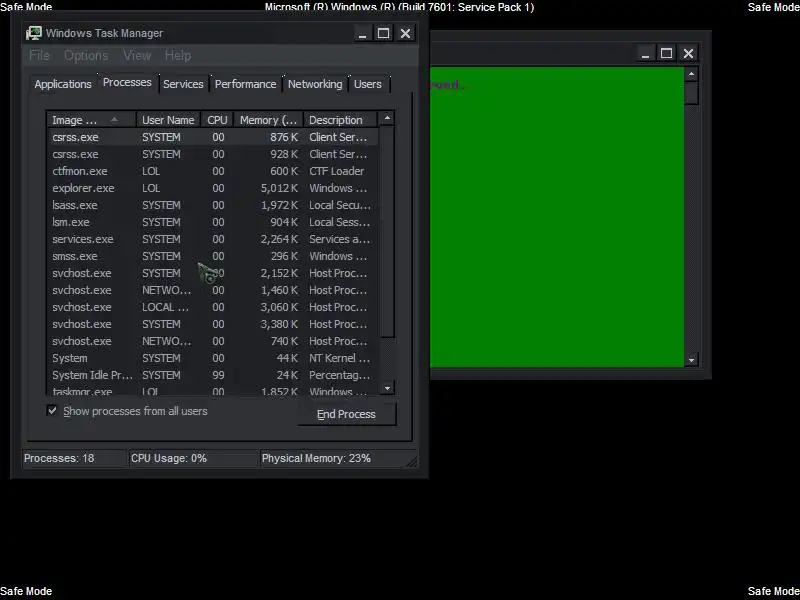Click the Task Manager title bar icon
Image resolution: width=800 pixels, height=600 pixels.
[34, 33]
